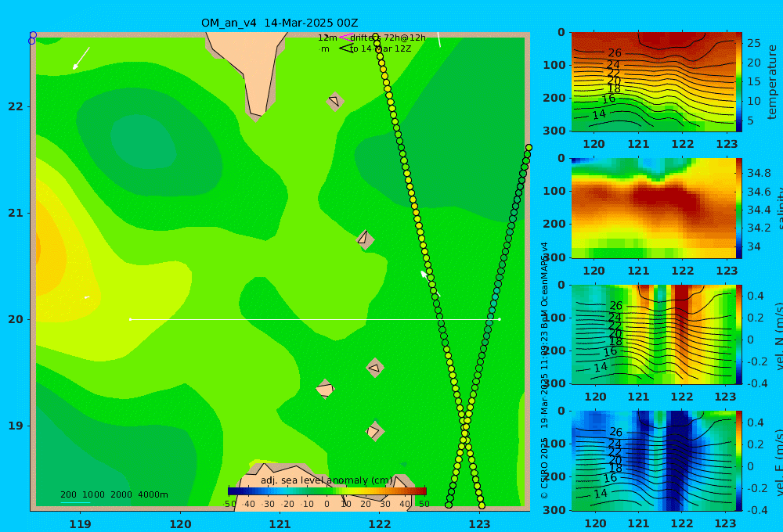Click the drifter track endpoint at the map's right edge near latitude 21.6

pyautogui.click(x=529, y=148)
